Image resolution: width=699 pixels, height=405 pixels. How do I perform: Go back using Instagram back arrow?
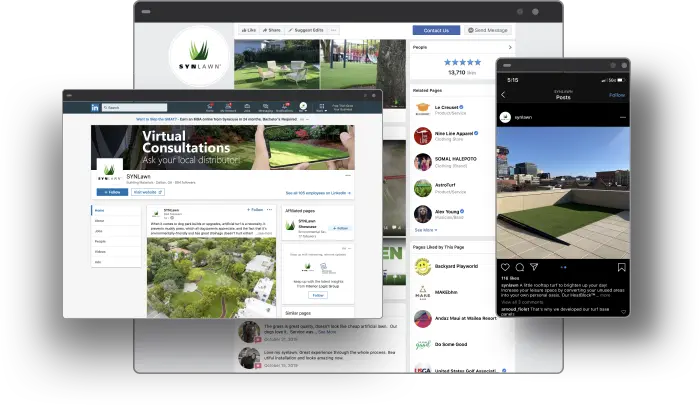[x=503, y=95]
